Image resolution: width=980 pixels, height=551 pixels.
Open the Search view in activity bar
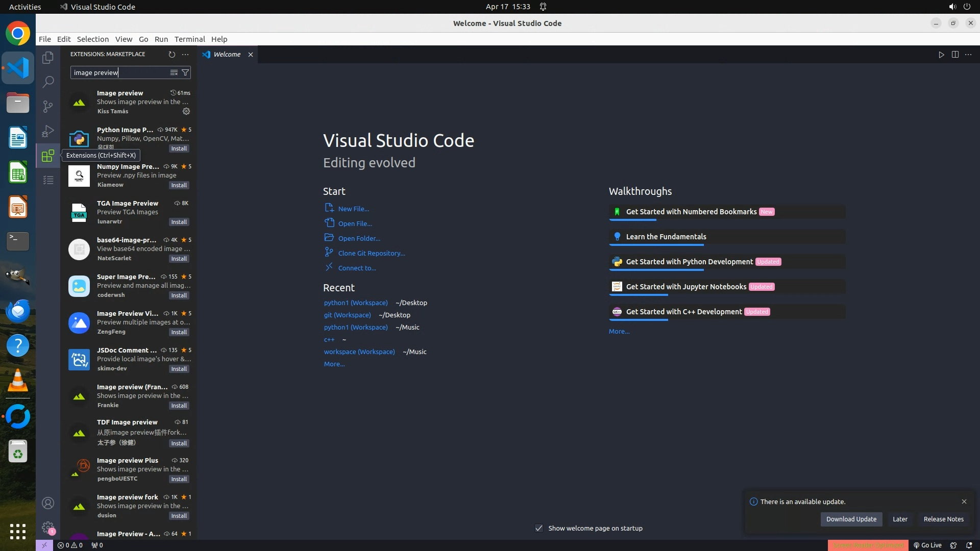[48, 82]
